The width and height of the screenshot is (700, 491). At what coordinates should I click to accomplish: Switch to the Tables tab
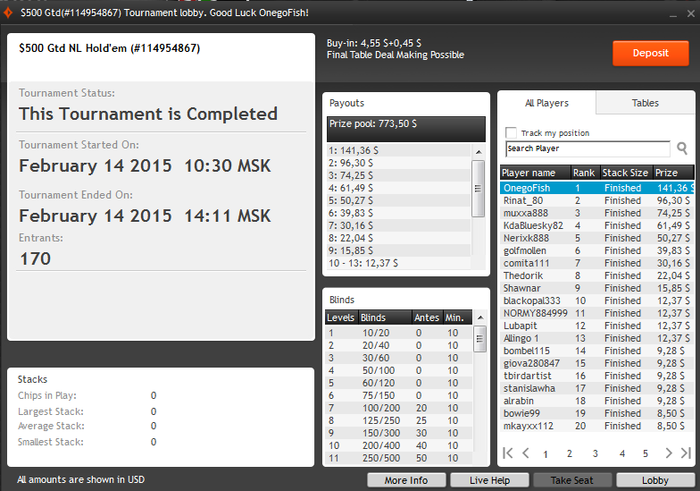(645, 103)
